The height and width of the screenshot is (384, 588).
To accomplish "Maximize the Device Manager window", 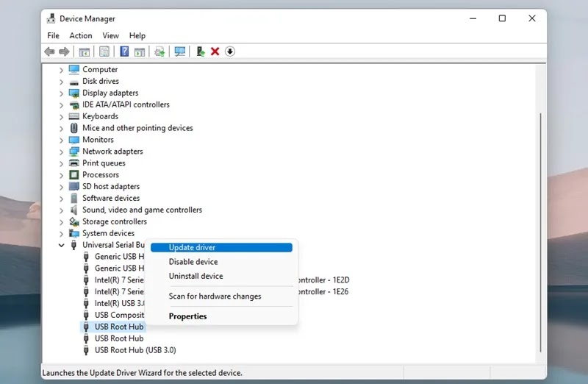I will [x=502, y=18].
